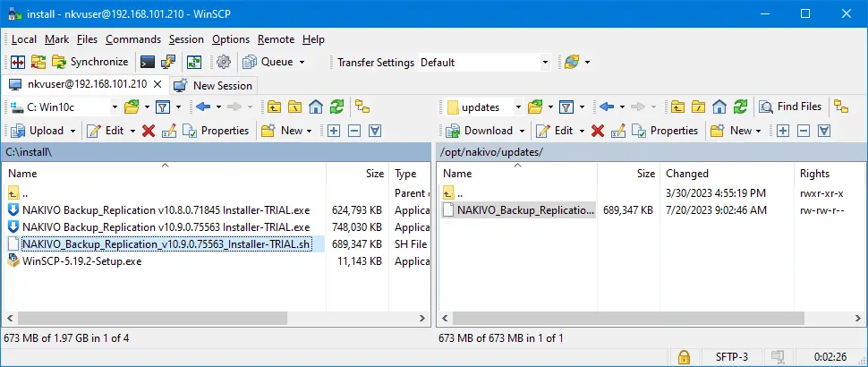Rename selected remote file icon

(x=617, y=131)
